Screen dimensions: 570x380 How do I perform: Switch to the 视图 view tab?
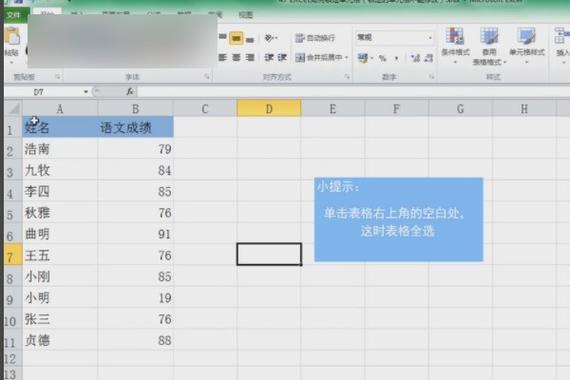pyautogui.click(x=246, y=15)
